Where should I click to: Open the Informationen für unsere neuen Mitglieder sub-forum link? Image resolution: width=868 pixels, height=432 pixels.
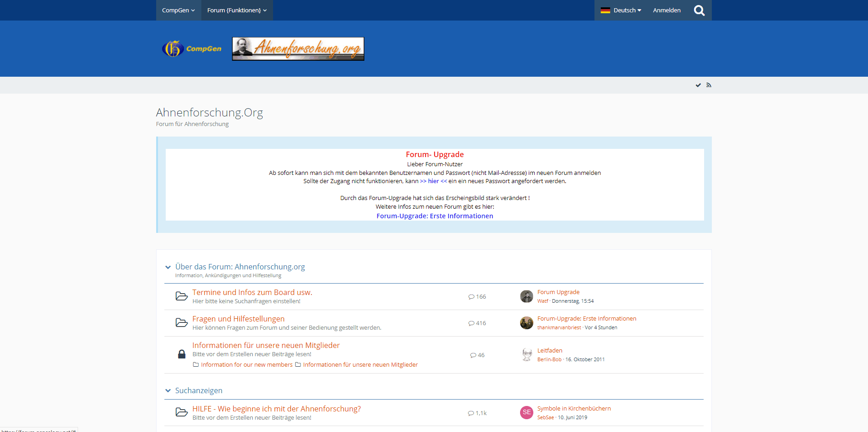pos(360,364)
